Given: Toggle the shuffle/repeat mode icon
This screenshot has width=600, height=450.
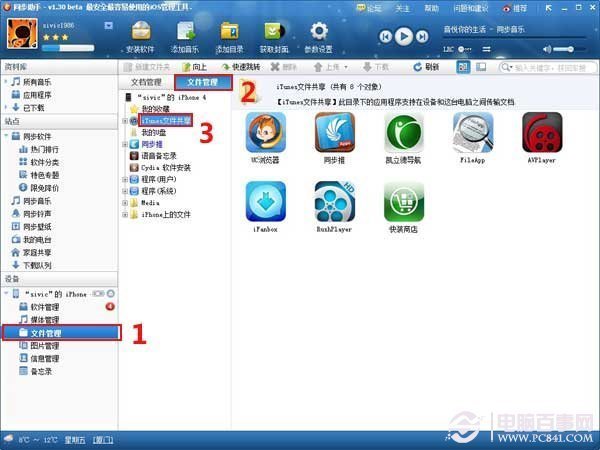Looking at the screenshot, I should (x=486, y=49).
